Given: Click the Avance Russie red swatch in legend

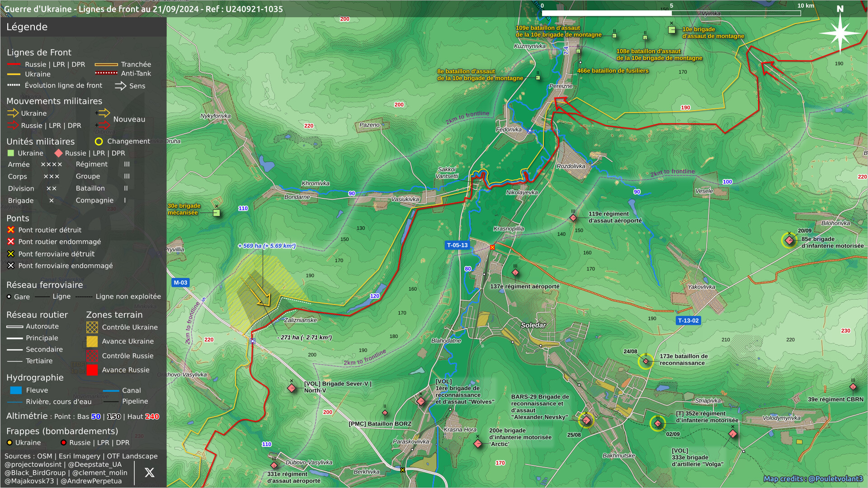Looking at the screenshot, I should point(92,370).
